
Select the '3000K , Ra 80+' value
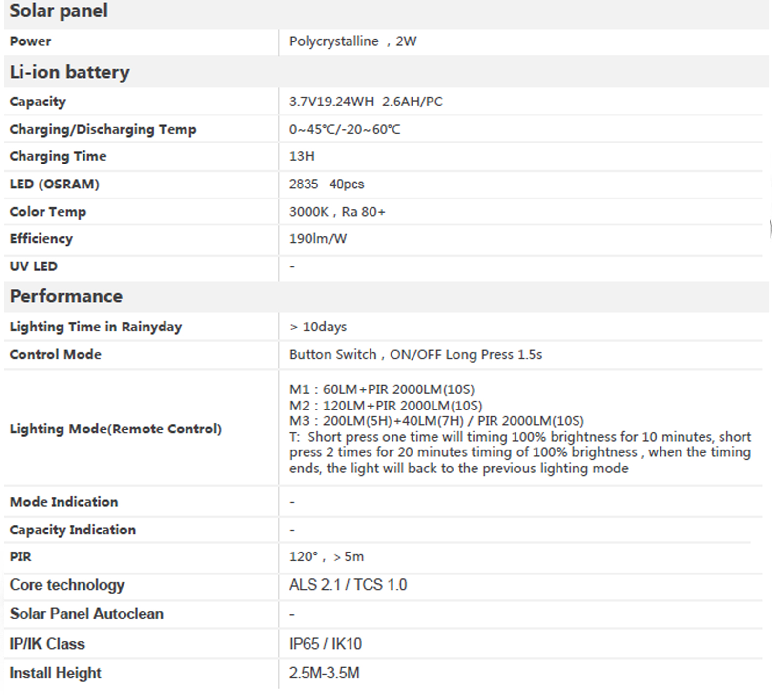click(x=337, y=212)
